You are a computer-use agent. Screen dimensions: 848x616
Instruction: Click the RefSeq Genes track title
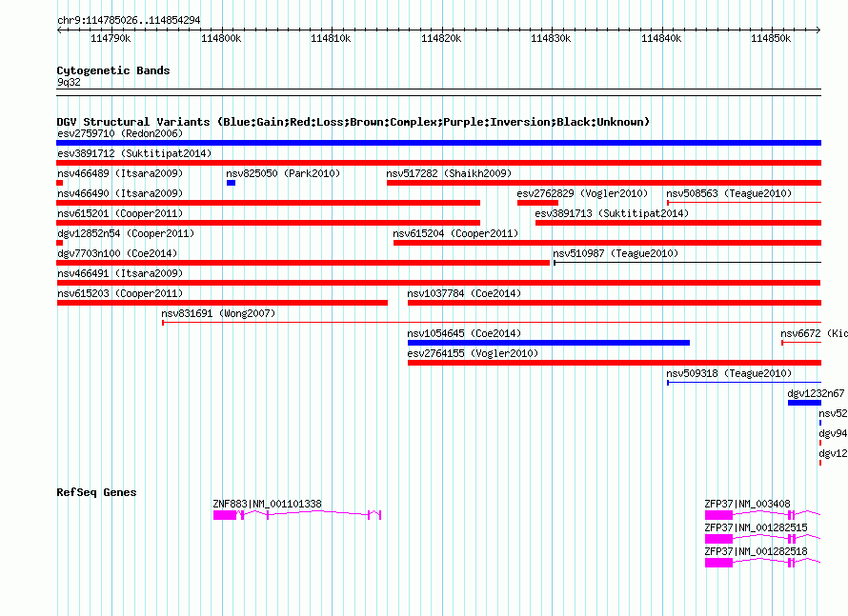click(x=96, y=492)
